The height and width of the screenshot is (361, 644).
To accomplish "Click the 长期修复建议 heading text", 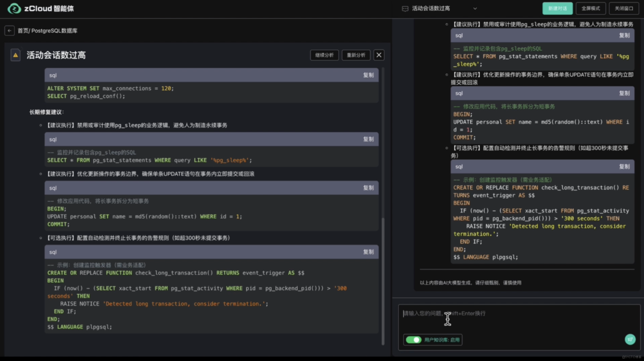I will point(46,112).
